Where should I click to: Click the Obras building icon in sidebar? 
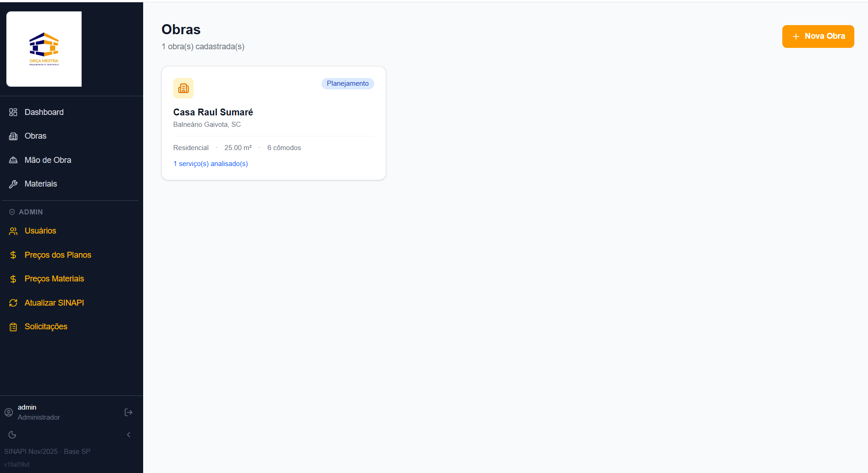(x=13, y=136)
